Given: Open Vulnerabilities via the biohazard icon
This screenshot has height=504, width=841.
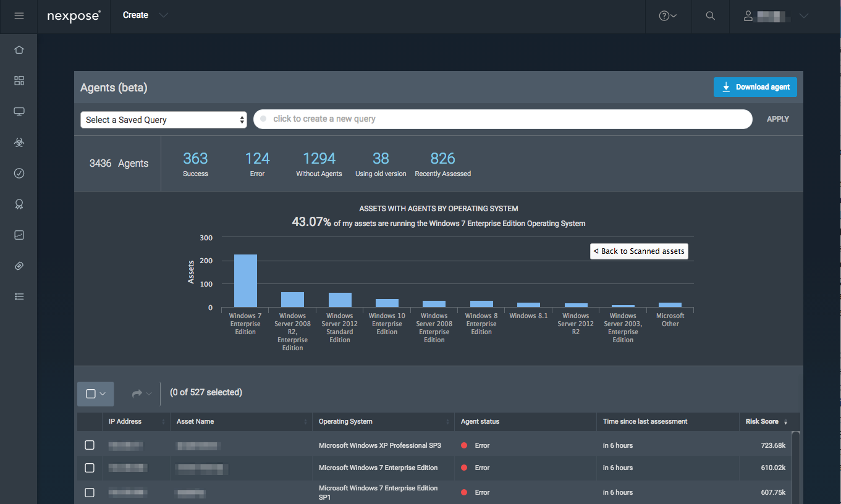Looking at the screenshot, I should (19, 143).
